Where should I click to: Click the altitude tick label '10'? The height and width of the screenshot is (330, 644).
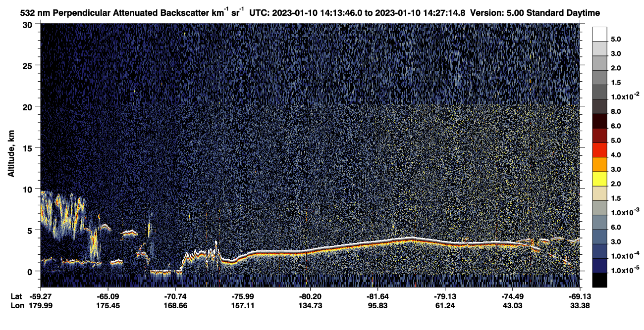point(28,189)
